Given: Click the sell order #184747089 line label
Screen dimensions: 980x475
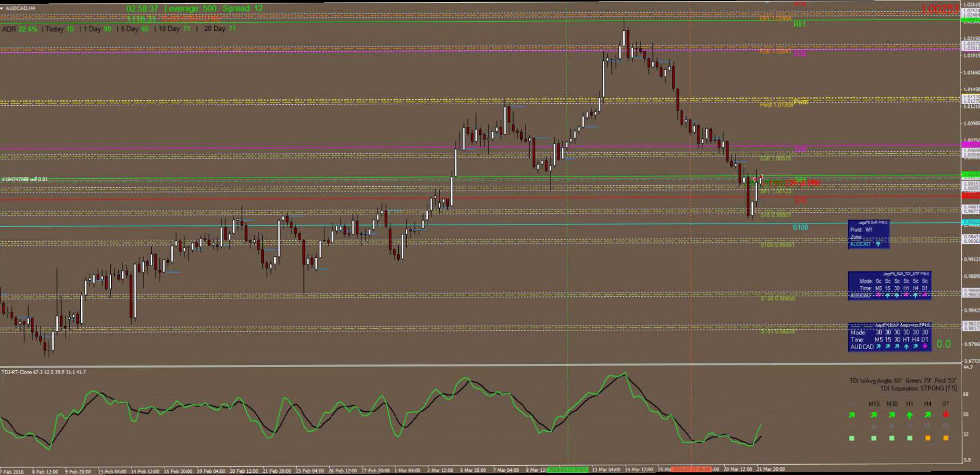Looking at the screenshot, I should (x=25, y=179).
